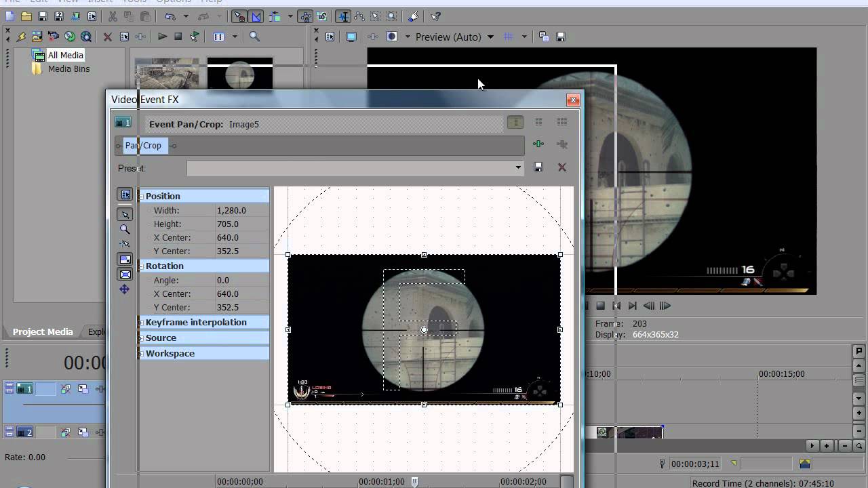Expand the Keyframe interpolation group
868x488 pixels.
point(141,322)
